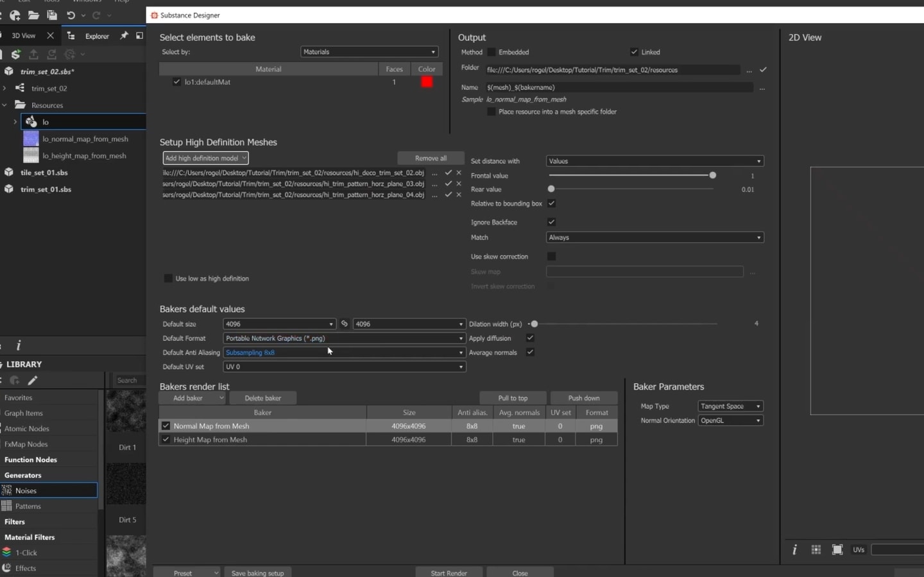Open the Default UV set dropdown

[344, 366]
